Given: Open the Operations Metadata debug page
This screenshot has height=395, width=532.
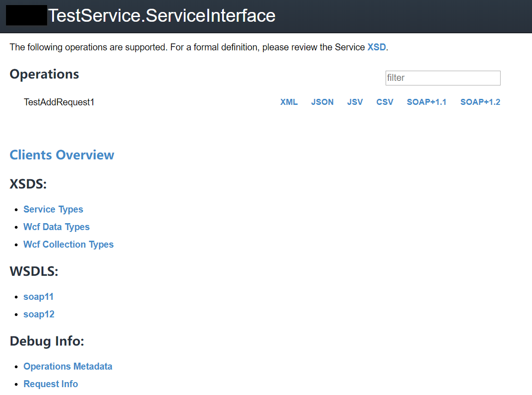Looking at the screenshot, I should pos(67,366).
